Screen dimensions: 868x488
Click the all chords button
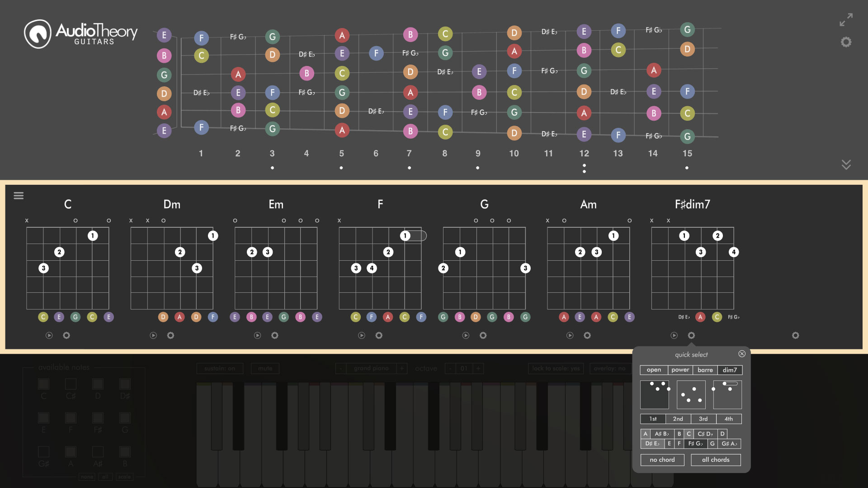pyautogui.click(x=715, y=459)
